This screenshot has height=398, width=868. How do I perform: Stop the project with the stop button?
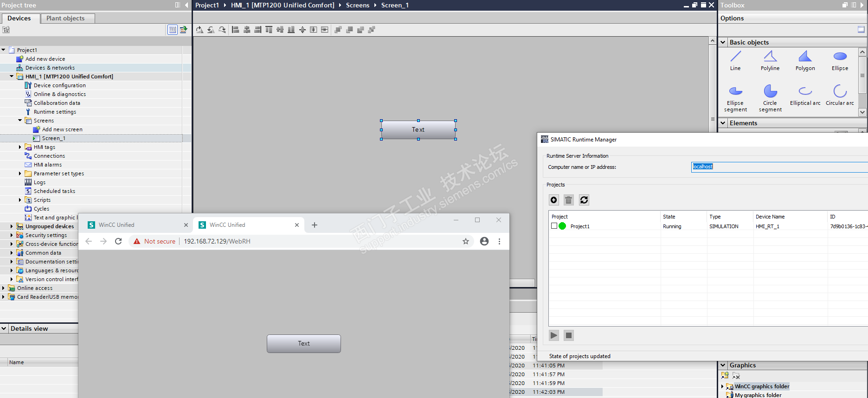click(x=569, y=335)
